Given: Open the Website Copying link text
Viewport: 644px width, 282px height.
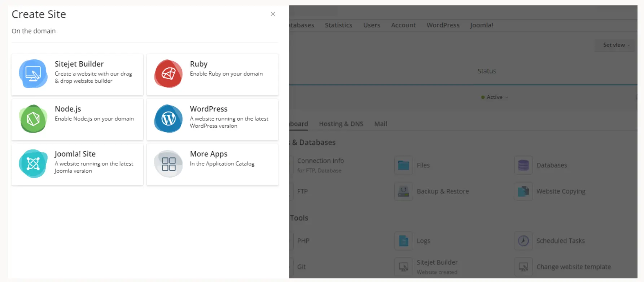Looking at the screenshot, I should pos(561,192).
